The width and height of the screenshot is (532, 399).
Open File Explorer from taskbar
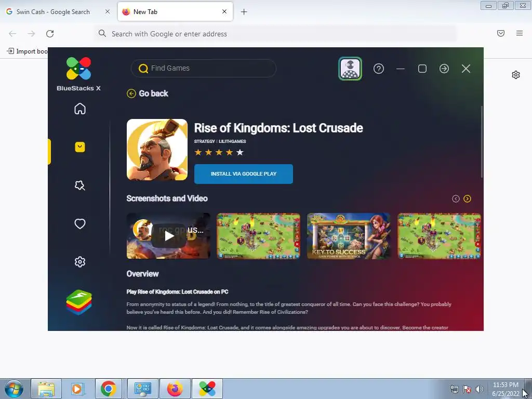[x=46, y=389]
